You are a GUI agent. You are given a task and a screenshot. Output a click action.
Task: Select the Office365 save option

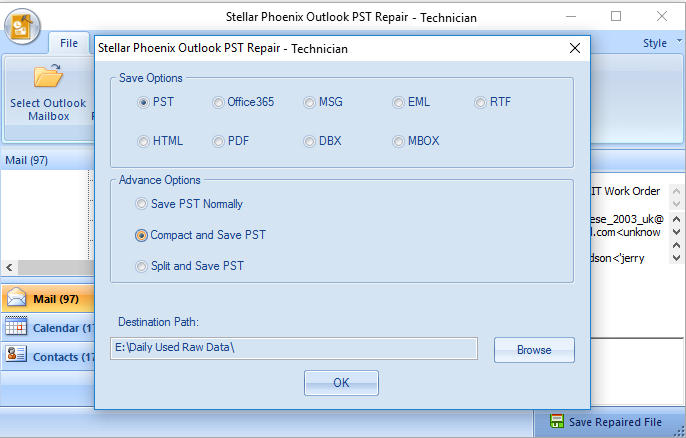(243, 102)
